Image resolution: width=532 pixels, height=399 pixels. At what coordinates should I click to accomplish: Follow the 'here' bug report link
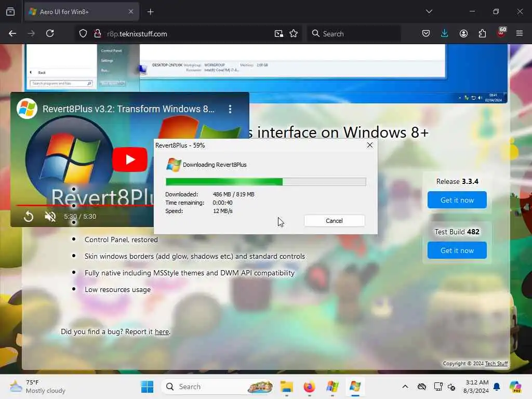pyautogui.click(x=162, y=332)
